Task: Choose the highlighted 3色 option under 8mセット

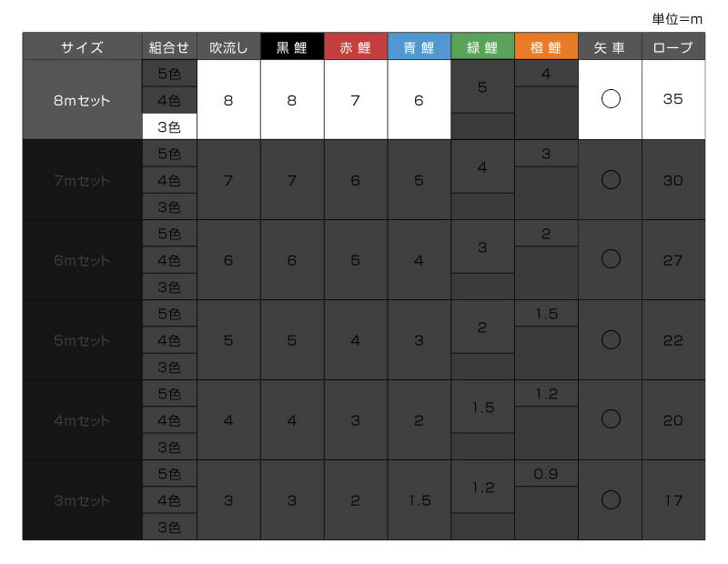Action: click(169, 126)
